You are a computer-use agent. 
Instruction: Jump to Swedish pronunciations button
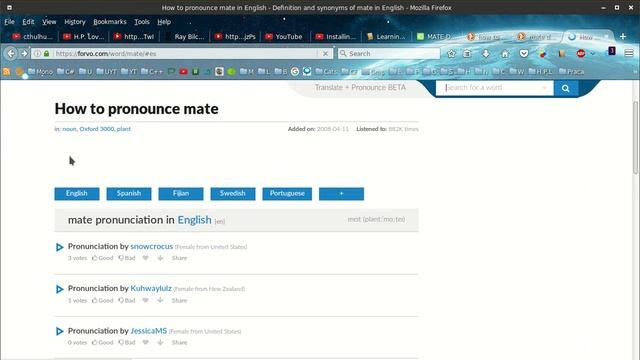233,194
